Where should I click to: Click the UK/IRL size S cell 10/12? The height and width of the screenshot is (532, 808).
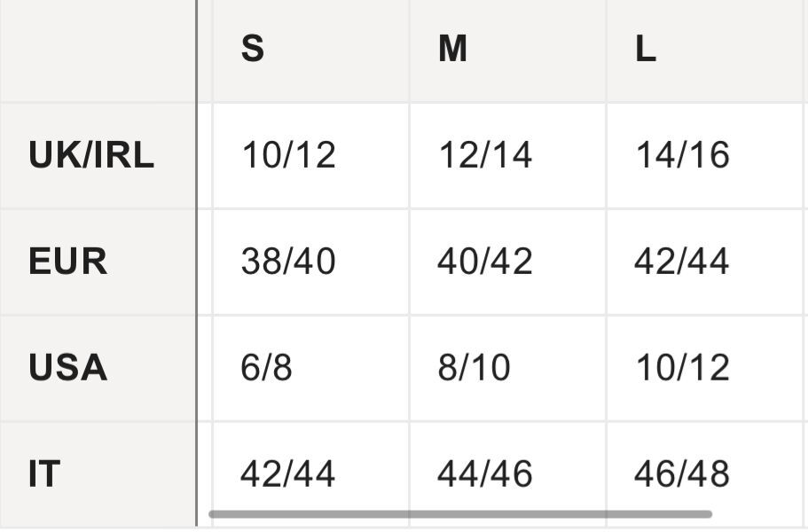point(288,155)
